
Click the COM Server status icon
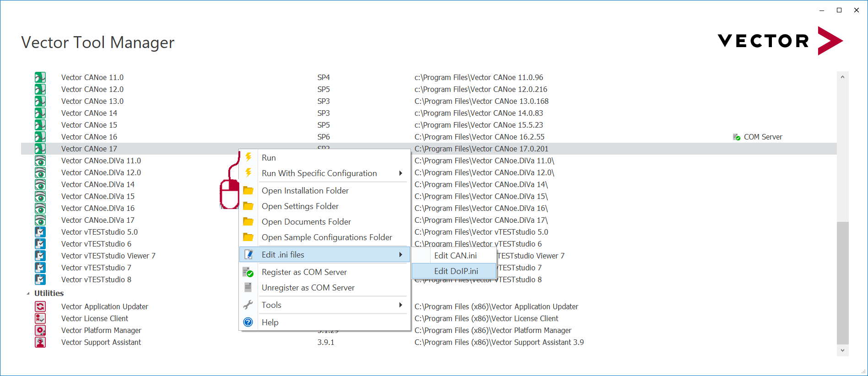pos(736,137)
